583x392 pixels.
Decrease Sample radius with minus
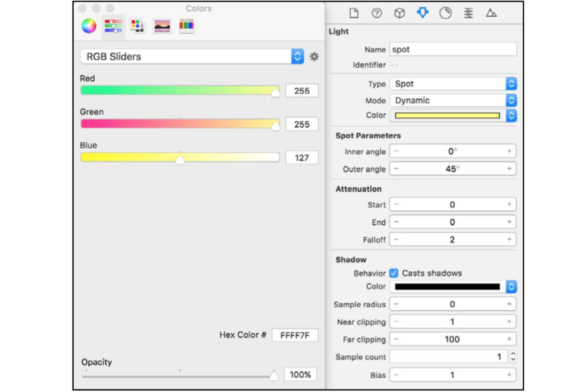396,304
